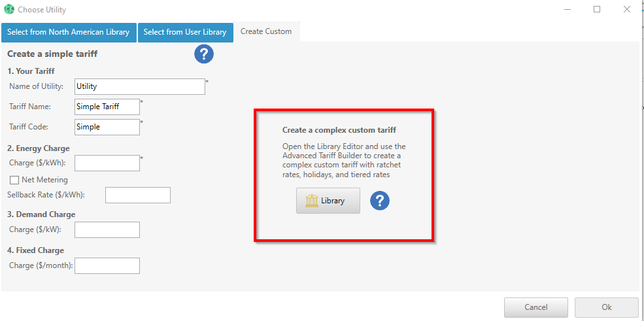Click the 'Create a simple tariff' heading
The image size is (644, 321).
(52, 54)
